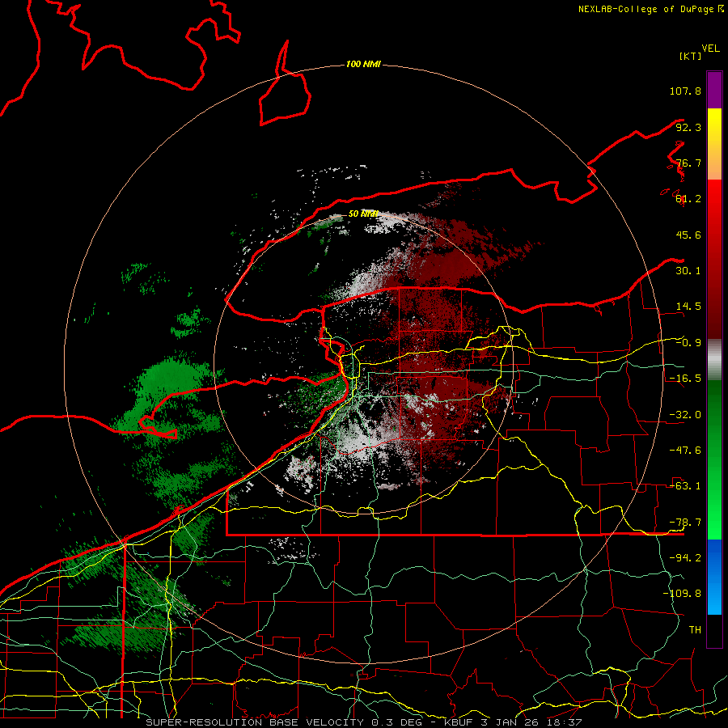Click the 50 NMI range ring label
The height and width of the screenshot is (728, 728).
click(x=363, y=214)
